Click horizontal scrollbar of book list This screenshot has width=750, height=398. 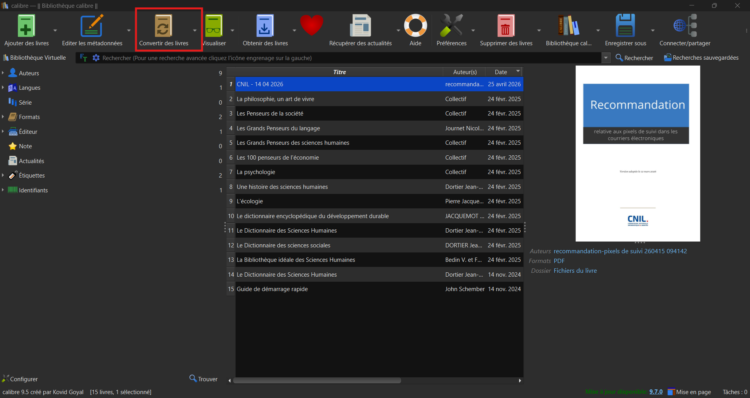(x=317, y=381)
